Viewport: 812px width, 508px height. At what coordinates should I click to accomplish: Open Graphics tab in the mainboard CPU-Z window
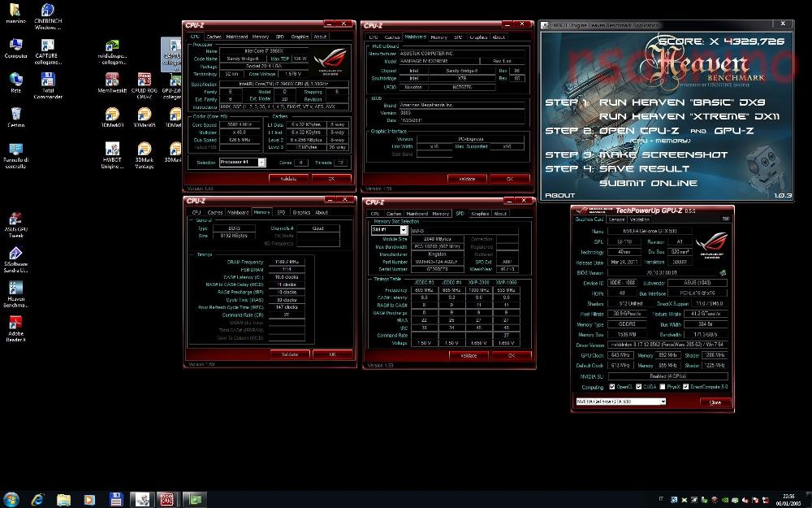point(478,37)
